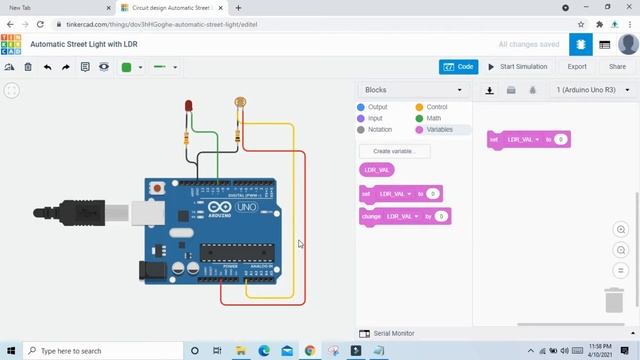Open the Arduino Uno R3 board dropdown
Screen dimensions: 640x360
pyautogui.click(x=593, y=90)
